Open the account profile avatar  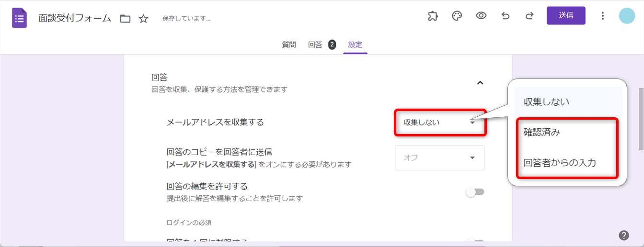(627, 16)
